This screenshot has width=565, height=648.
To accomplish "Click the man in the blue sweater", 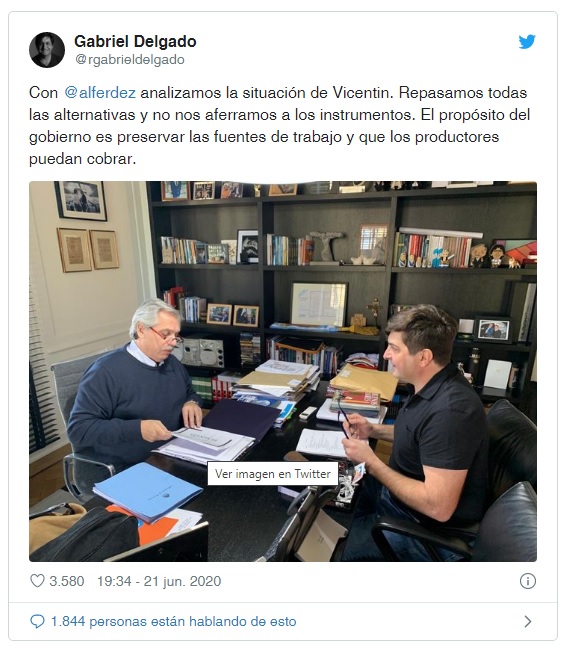I will 132,393.
